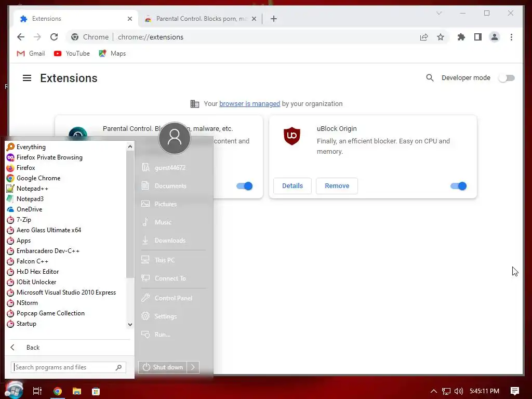Click the Start button orb
The height and width of the screenshot is (399, 532).
(x=14, y=390)
